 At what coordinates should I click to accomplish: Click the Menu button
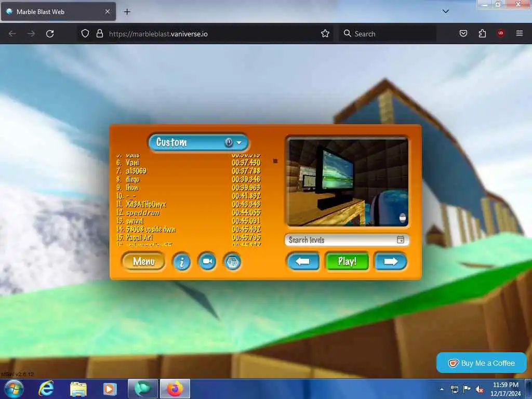[143, 261]
